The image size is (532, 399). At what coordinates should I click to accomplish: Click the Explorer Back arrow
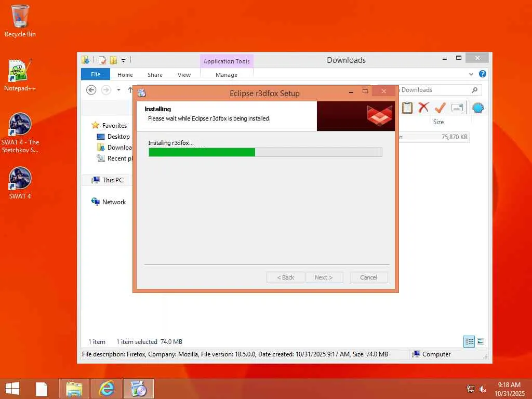click(91, 90)
